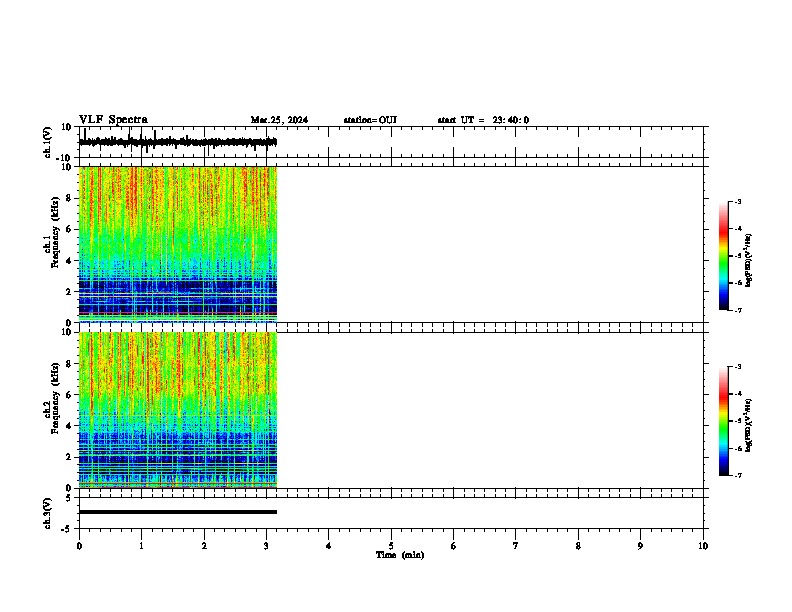Click the log(PSD) label beside ch.2 color bar
The image size is (792, 612).
click(748, 425)
